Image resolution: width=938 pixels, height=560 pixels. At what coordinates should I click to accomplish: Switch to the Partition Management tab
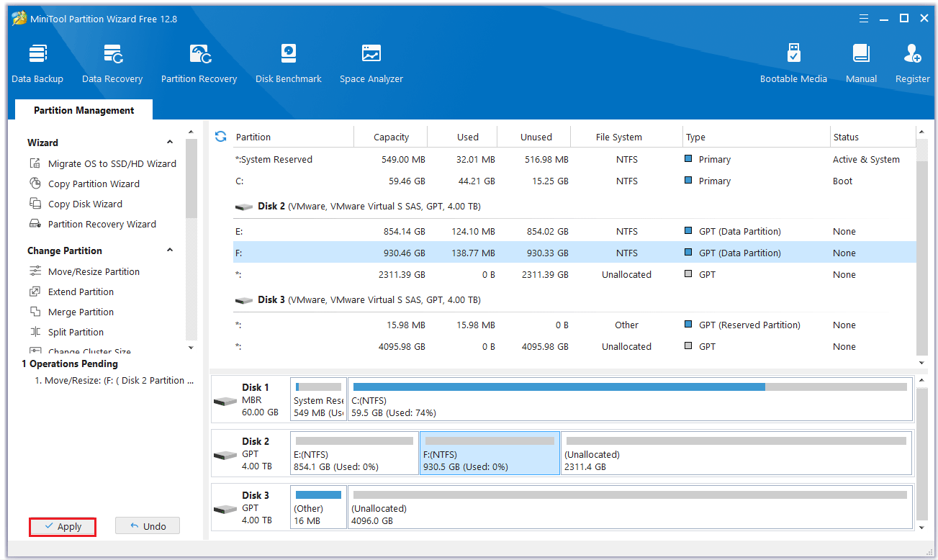pos(84,110)
